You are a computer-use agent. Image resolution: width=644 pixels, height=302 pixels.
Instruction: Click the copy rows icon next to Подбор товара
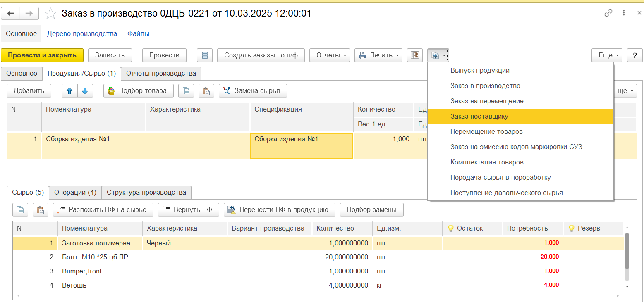coord(186,91)
